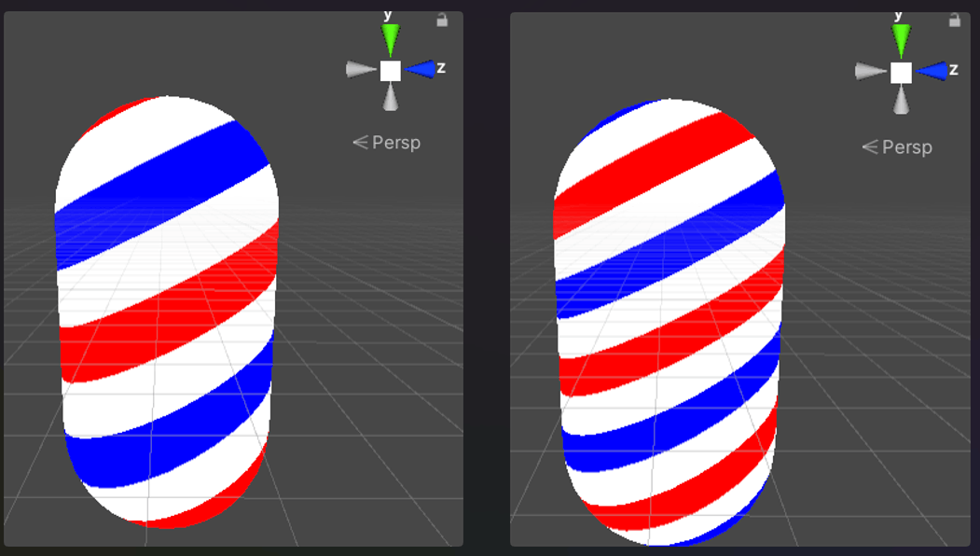Click the gray left-pointing cone in right viewport gizmo
The height and width of the screenshot is (556, 980).
tap(871, 72)
